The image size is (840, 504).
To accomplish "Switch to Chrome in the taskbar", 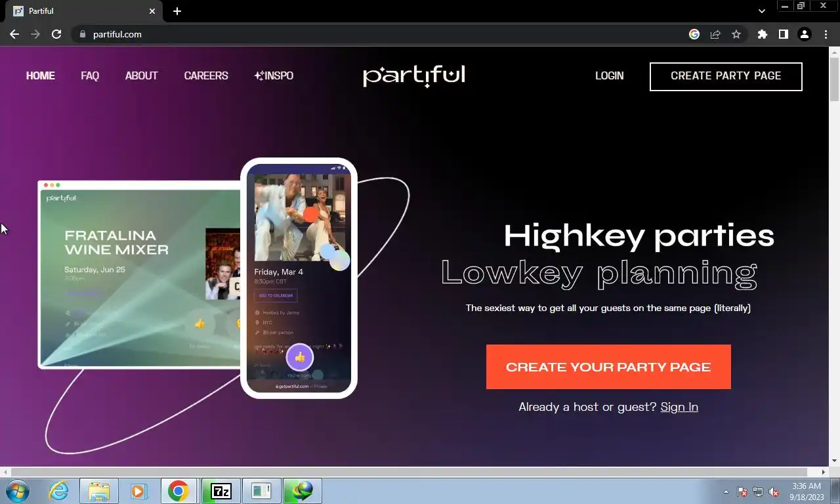I will (x=178, y=491).
